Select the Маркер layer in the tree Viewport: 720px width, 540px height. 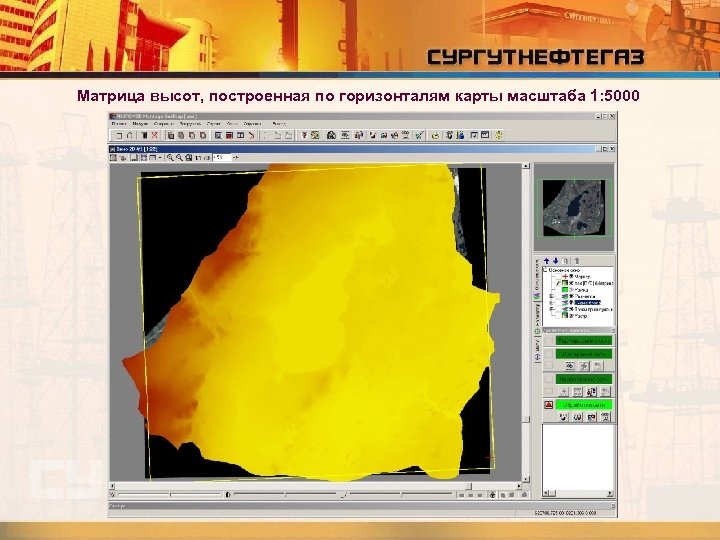coord(583,276)
